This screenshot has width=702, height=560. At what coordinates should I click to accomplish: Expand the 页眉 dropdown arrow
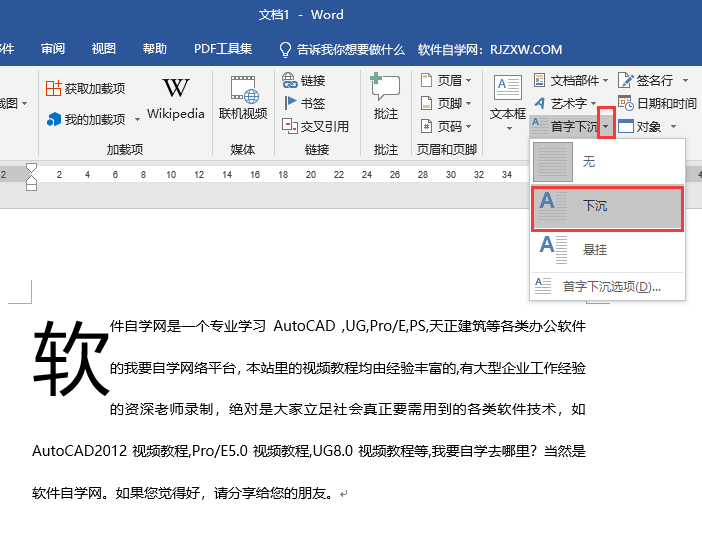468,81
